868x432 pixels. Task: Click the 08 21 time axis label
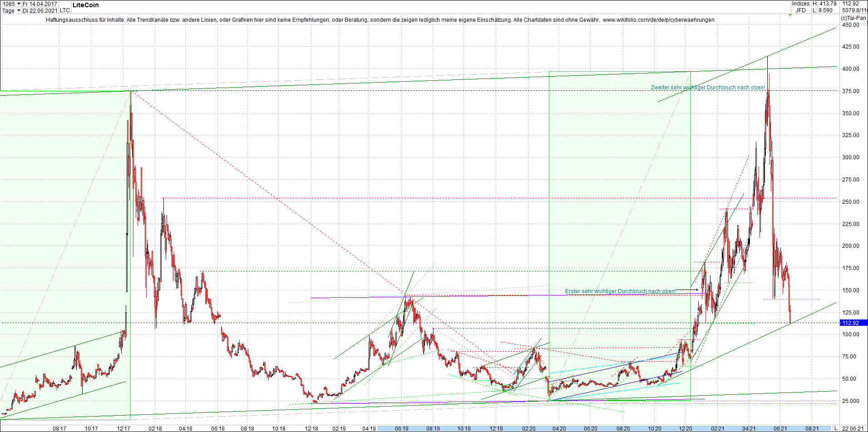812,428
